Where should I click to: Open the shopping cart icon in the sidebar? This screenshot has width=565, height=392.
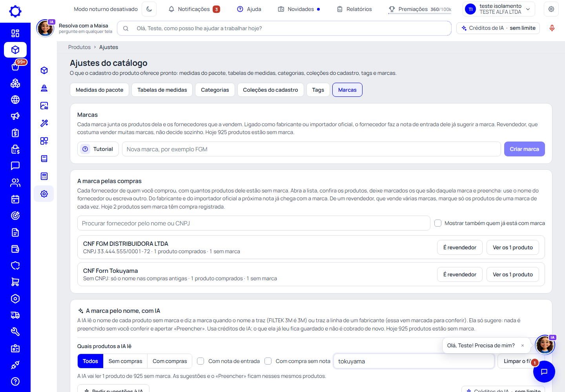(x=15, y=282)
